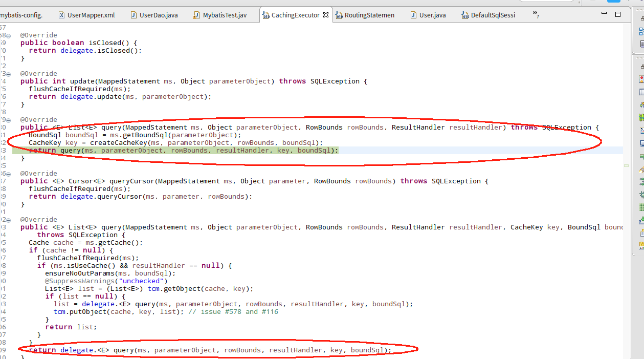Click 'if (ms.isUseCache() && resultHandler == null)' line

coord(135,266)
